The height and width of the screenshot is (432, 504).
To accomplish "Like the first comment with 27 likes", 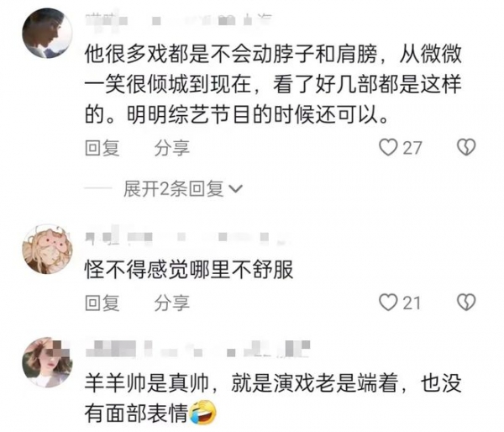I will [388, 148].
